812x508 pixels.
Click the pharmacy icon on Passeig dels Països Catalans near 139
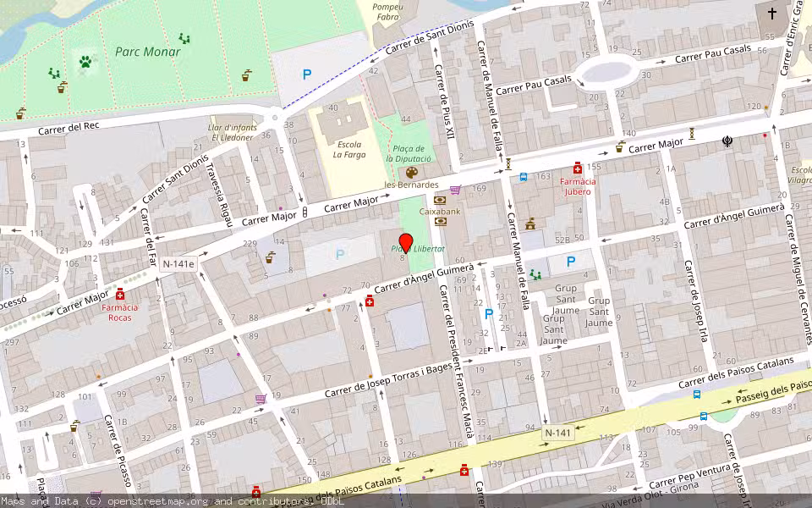464,470
